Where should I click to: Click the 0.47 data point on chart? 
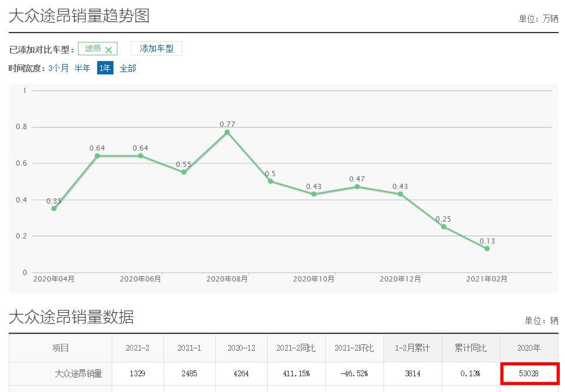coord(357,187)
